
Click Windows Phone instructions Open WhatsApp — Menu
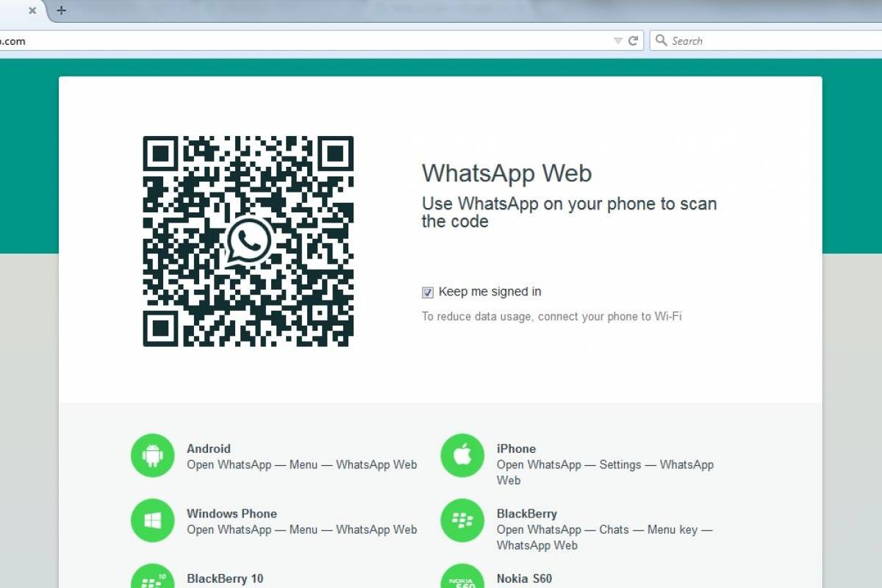click(x=301, y=529)
